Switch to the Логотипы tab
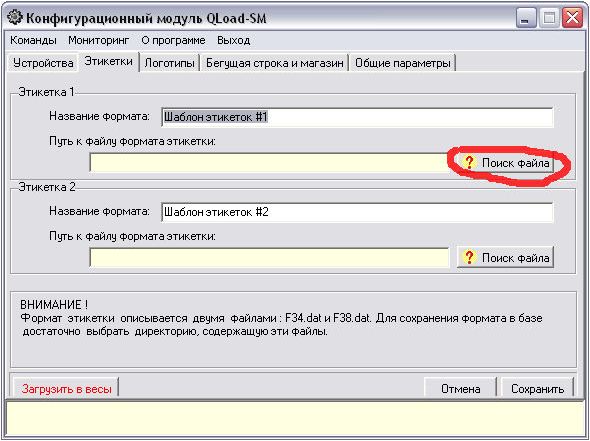This screenshot has width=590, height=441. tap(169, 63)
